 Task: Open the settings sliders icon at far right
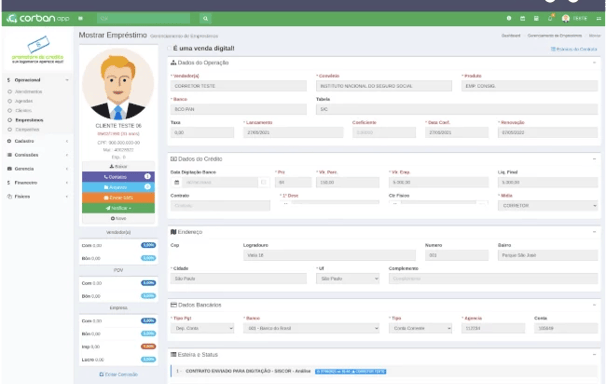click(x=599, y=18)
